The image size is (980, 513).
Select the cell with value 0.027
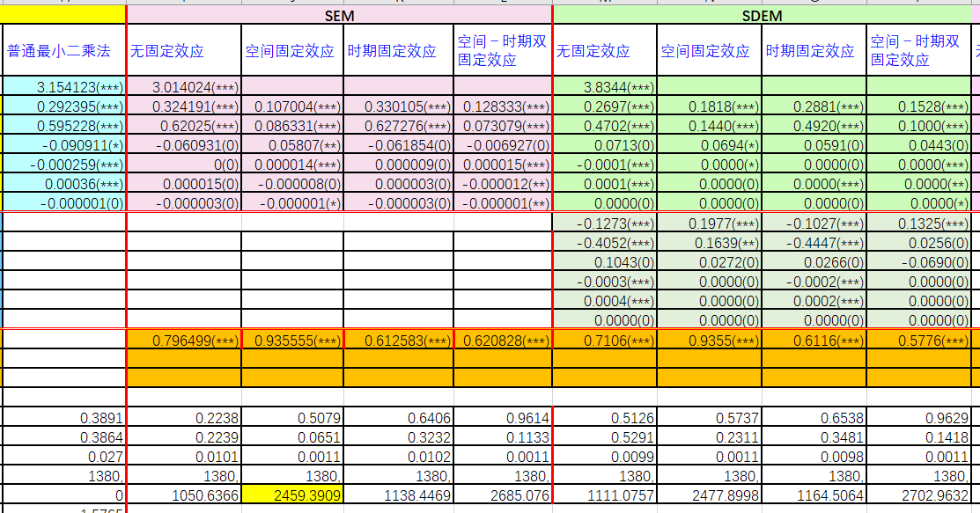(x=63, y=456)
